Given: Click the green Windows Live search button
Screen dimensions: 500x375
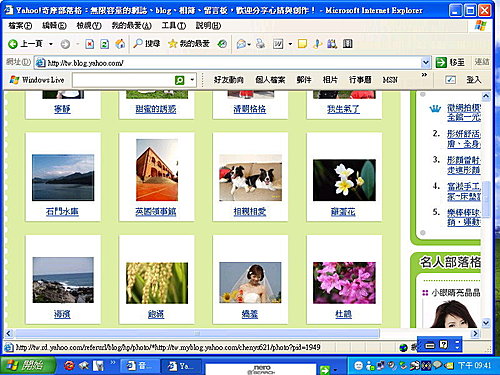Looking at the screenshot, I should 179,80.
